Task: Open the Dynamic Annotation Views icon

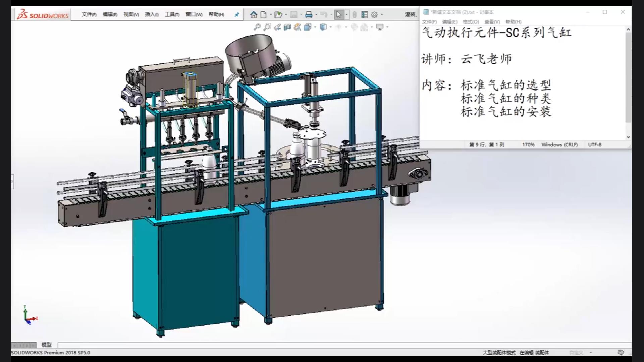Action: [x=298, y=27]
